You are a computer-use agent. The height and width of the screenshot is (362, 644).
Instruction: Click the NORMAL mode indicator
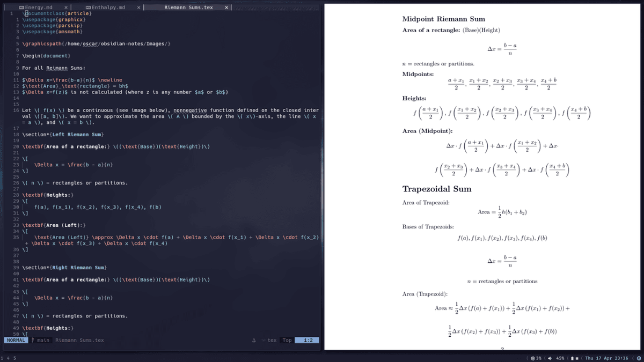pyautogui.click(x=16, y=340)
